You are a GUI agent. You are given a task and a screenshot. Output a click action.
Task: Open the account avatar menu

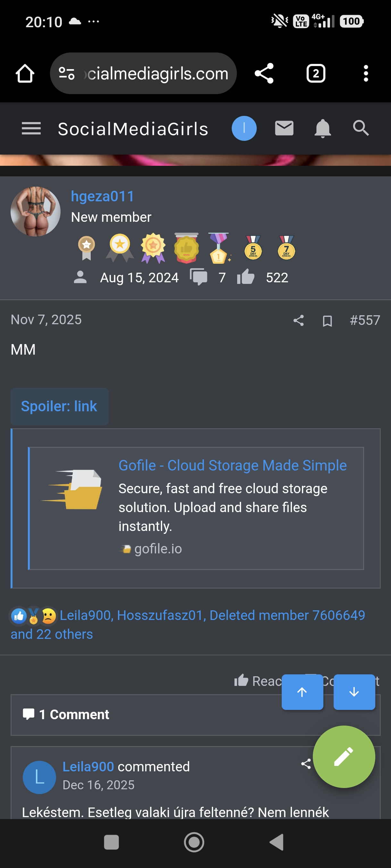point(244,128)
